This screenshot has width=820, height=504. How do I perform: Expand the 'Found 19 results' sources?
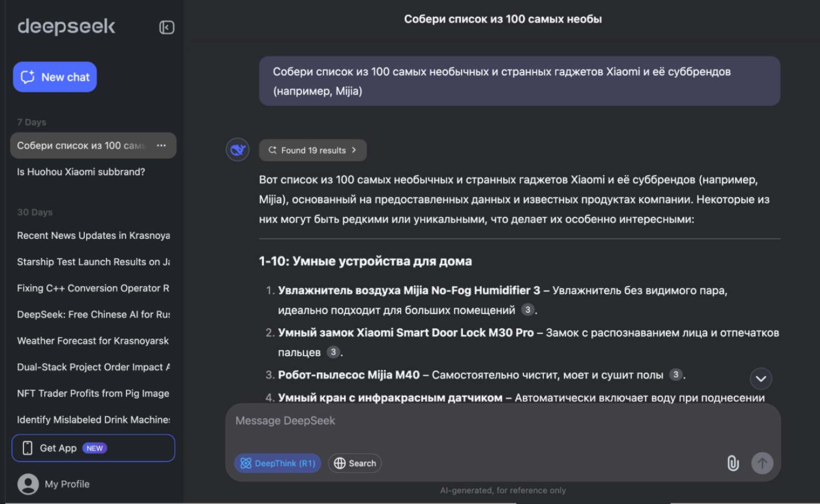(313, 150)
